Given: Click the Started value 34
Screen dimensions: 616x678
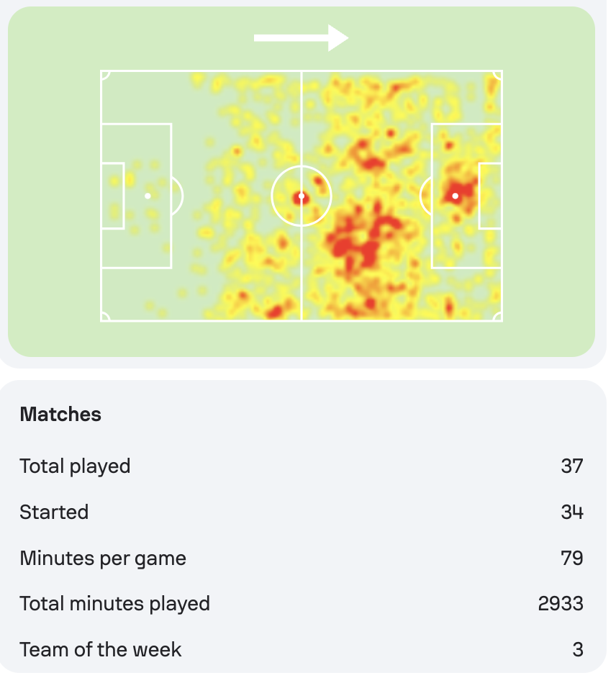Looking at the screenshot, I should pos(572,512).
